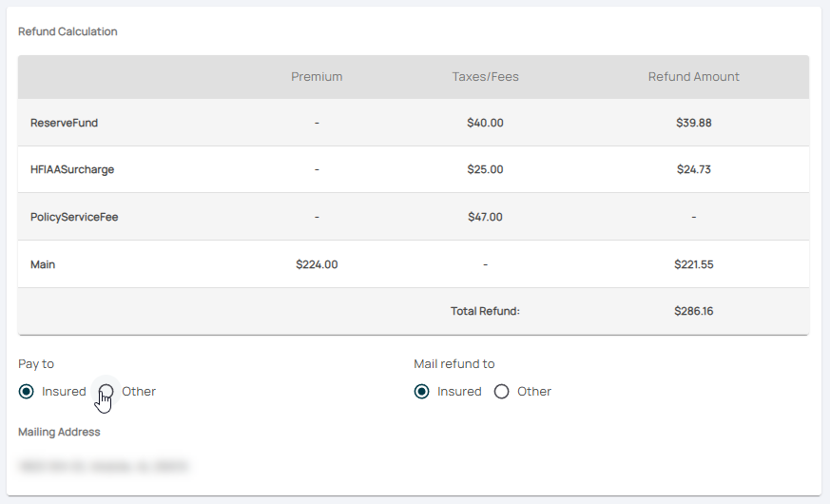The image size is (830, 504).
Task: Click the Refund Amount column header
Action: 693,77
